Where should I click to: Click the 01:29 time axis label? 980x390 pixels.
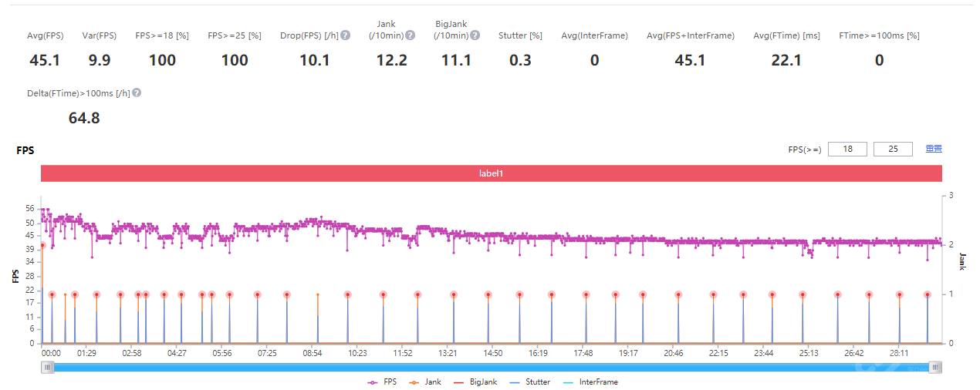click(x=86, y=353)
